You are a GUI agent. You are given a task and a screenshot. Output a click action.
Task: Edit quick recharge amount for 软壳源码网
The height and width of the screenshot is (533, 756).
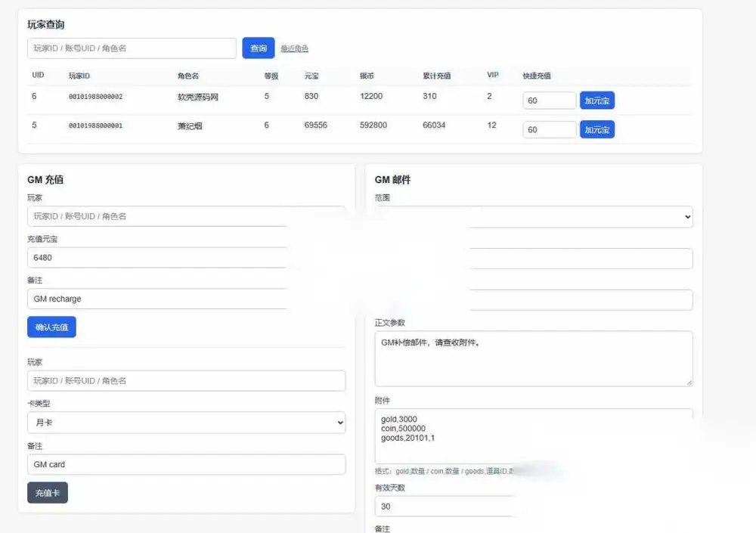click(549, 101)
